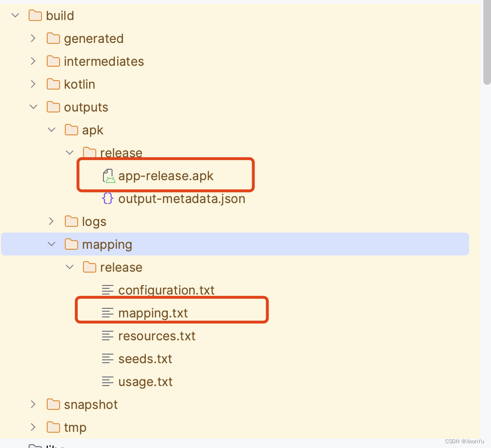The width and height of the screenshot is (491, 448).
Task: Expand the logs folder
Action: click(x=51, y=221)
